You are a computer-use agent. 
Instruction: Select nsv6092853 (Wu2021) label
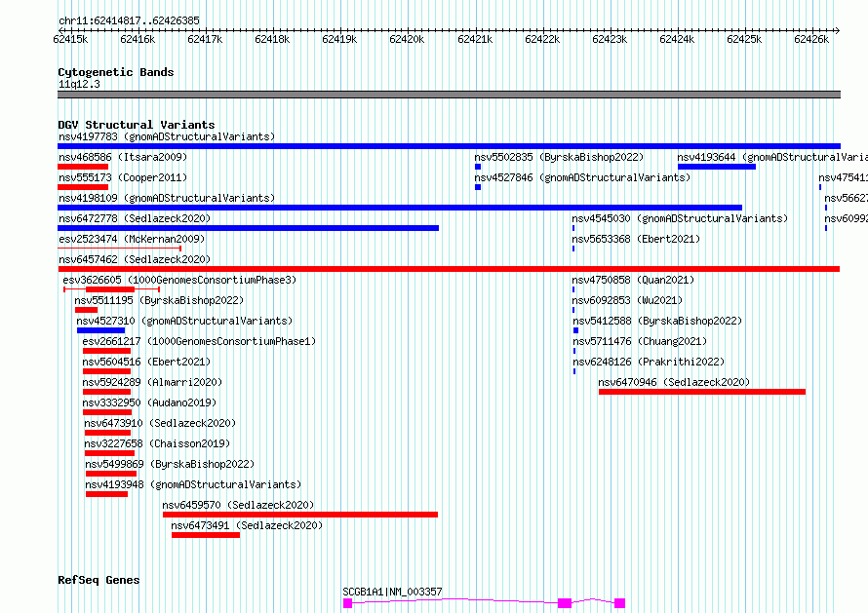(627, 300)
